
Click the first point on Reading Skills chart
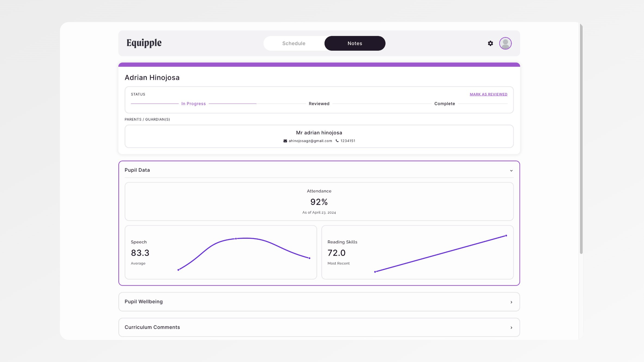click(375, 272)
